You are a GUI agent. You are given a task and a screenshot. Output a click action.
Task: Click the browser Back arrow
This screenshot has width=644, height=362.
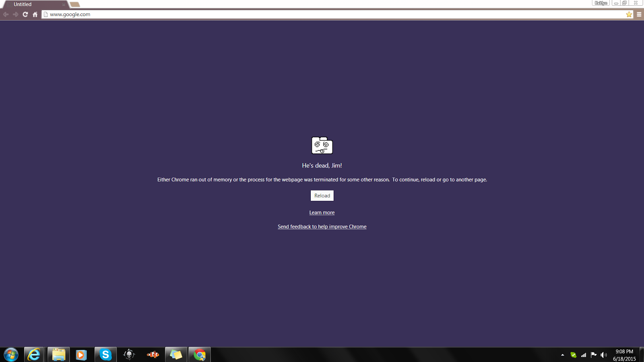pos(6,14)
